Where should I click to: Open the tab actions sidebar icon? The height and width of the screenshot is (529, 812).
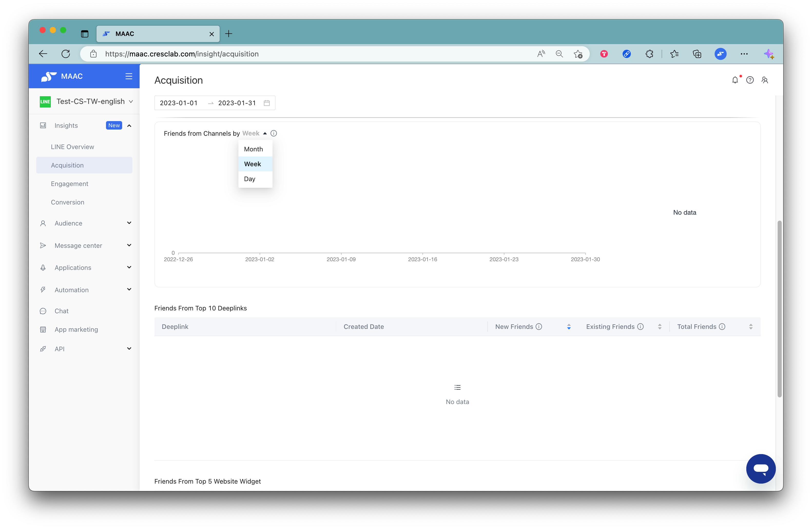(x=85, y=34)
